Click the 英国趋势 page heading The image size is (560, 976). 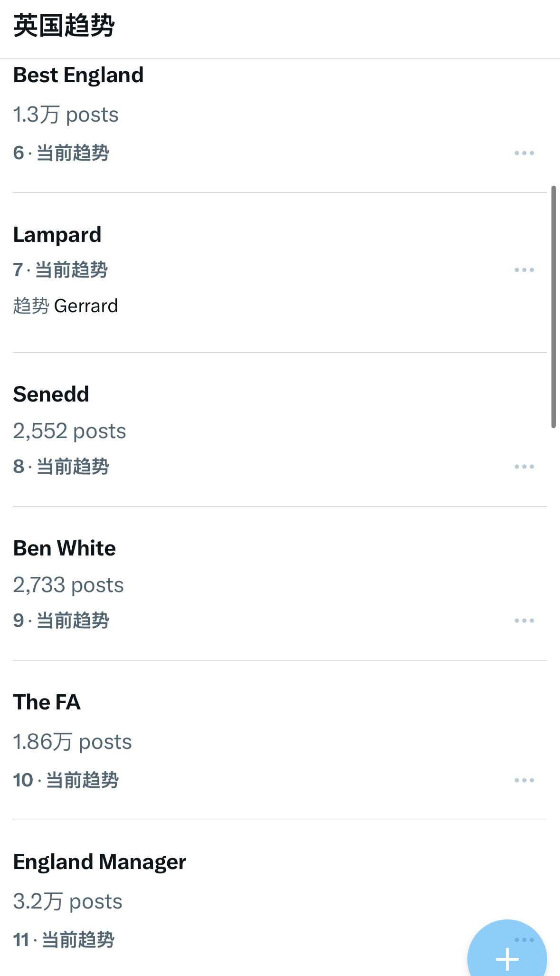pyautogui.click(x=64, y=26)
